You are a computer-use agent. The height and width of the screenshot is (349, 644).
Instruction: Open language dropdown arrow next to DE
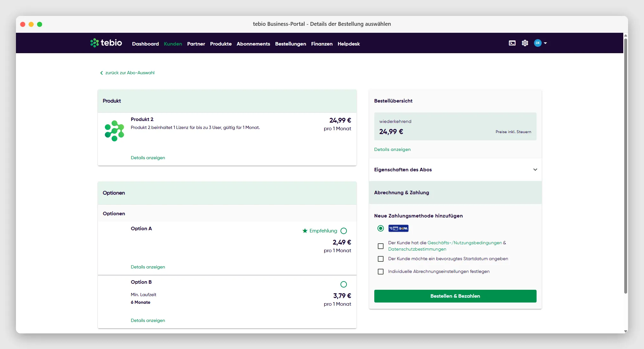tap(545, 43)
